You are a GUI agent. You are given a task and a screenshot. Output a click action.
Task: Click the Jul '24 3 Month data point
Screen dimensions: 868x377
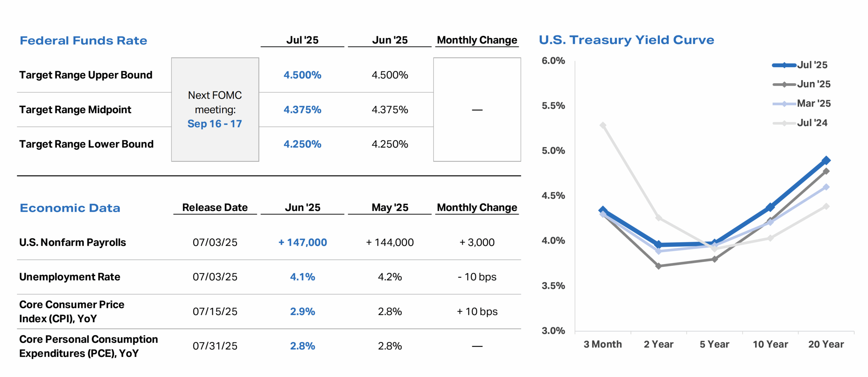click(x=603, y=125)
